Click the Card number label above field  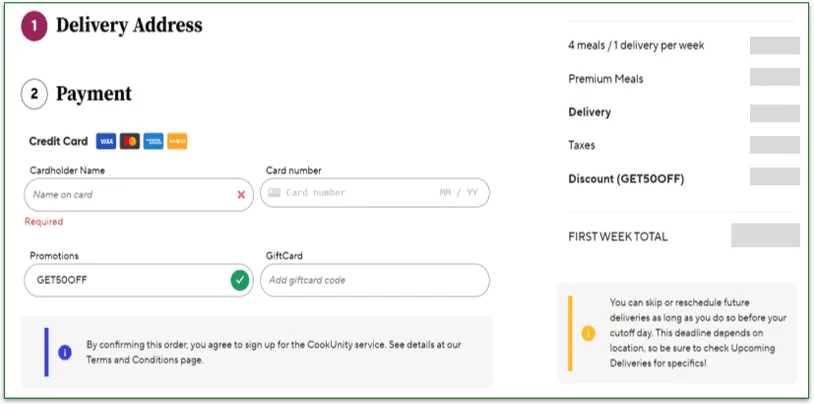pyautogui.click(x=294, y=170)
